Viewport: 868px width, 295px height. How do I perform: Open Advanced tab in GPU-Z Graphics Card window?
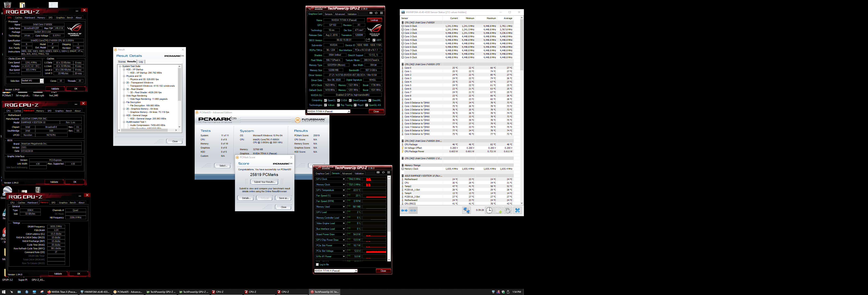coord(340,14)
